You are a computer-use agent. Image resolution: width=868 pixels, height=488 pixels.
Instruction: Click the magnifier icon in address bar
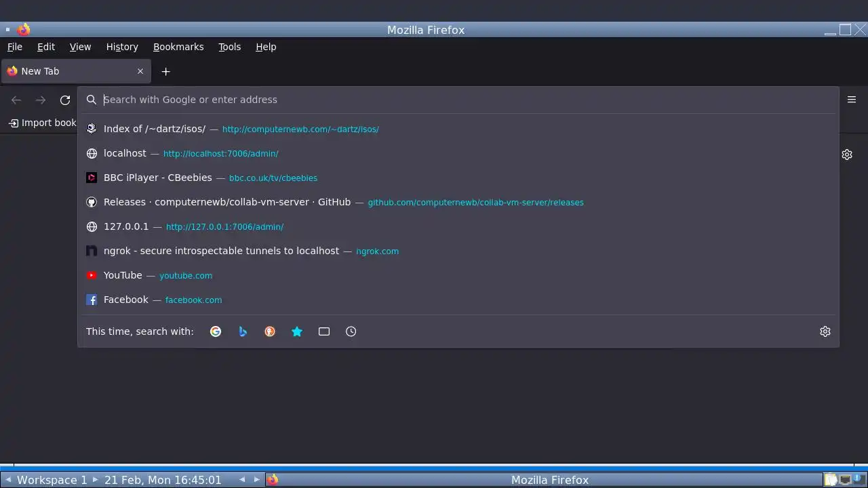click(x=92, y=100)
